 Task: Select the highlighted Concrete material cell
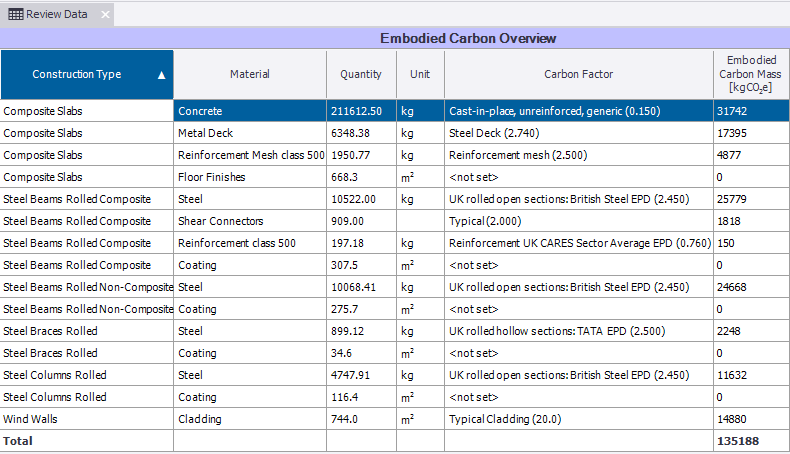250,111
